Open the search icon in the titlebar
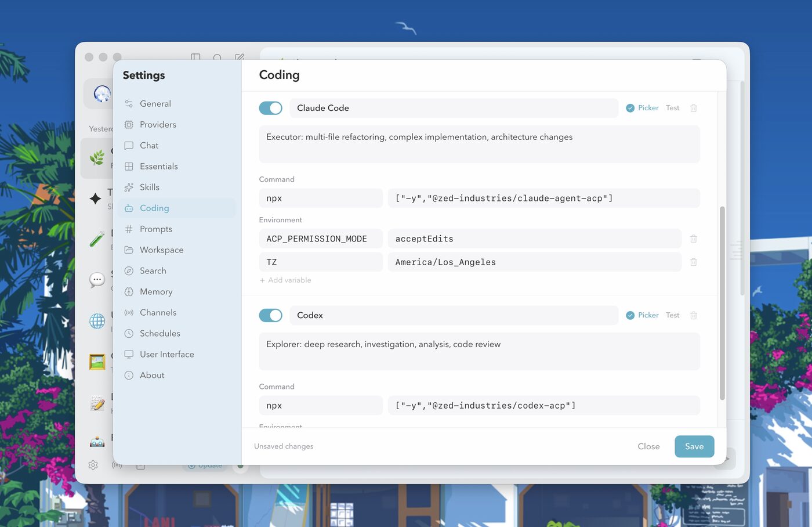Image resolution: width=812 pixels, height=527 pixels. [217, 58]
